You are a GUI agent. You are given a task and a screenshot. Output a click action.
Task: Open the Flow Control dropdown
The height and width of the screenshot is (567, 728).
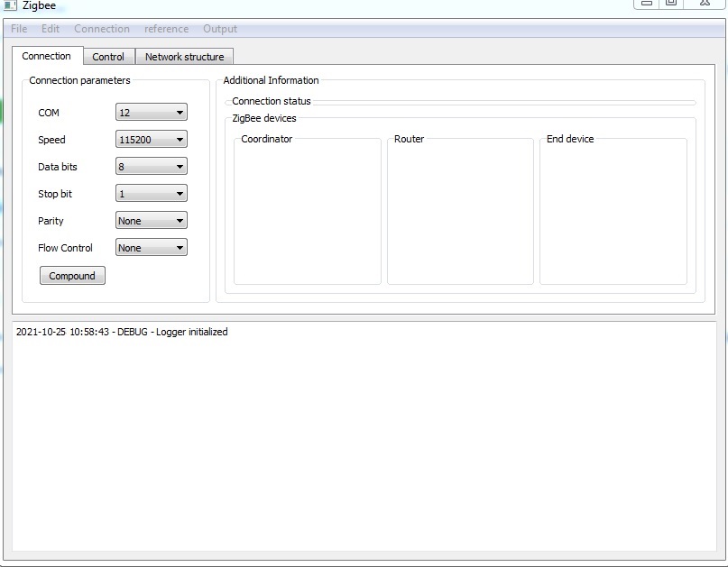pyautogui.click(x=151, y=248)
